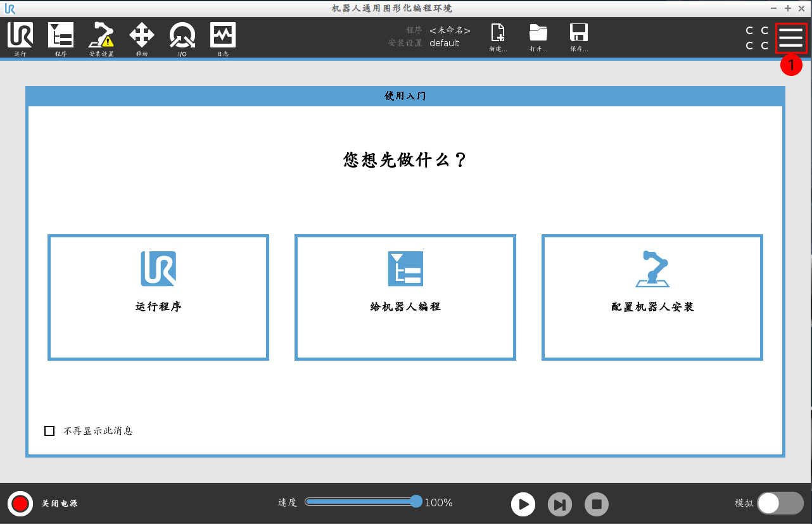
Task: Open 安装设置 (Installation) robot icon
Action: pyautogui.click(x=101, y=36)
